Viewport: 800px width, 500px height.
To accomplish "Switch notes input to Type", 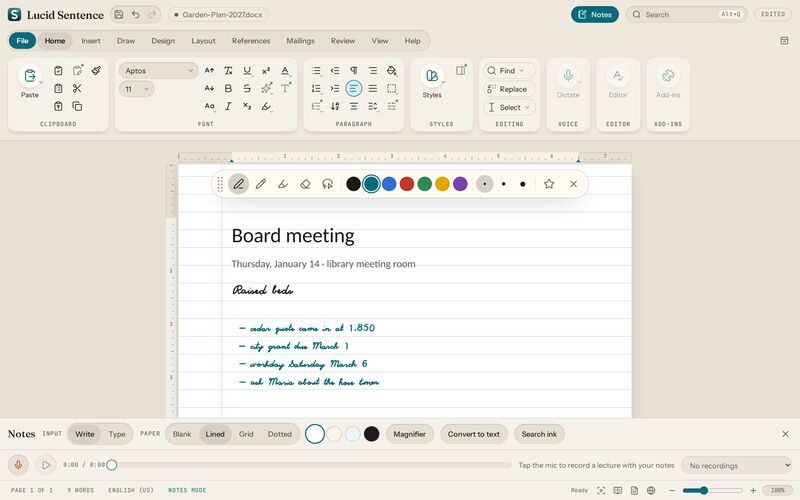I will click(x=117, y=434).
